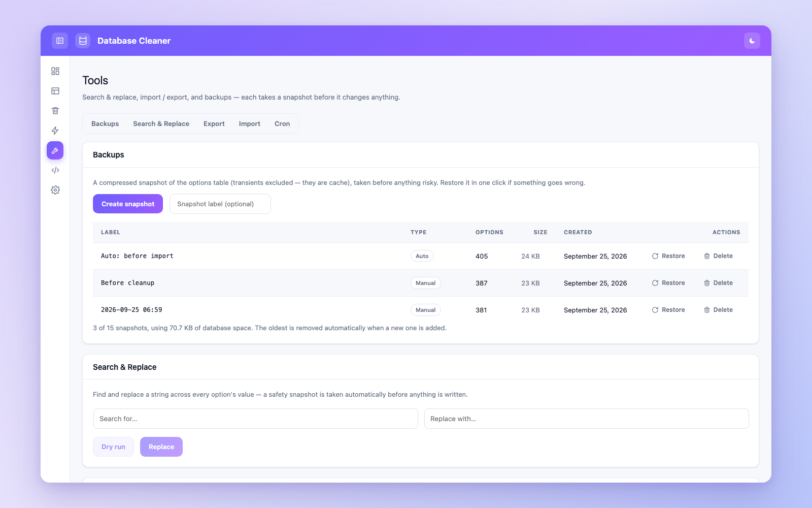Switch to the Cron tab
Image resolution: width=812 pixels, height=508 pixels.
click(x=282, y=123)
